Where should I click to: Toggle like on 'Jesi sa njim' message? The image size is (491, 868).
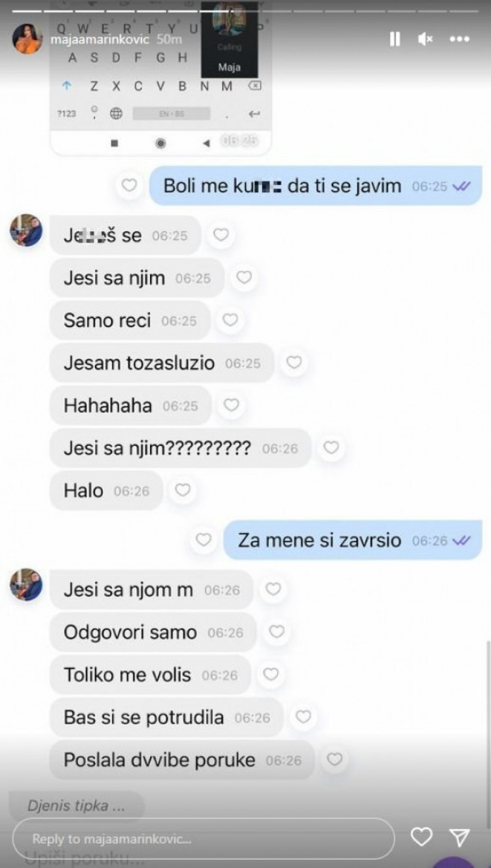coord(244,277)
